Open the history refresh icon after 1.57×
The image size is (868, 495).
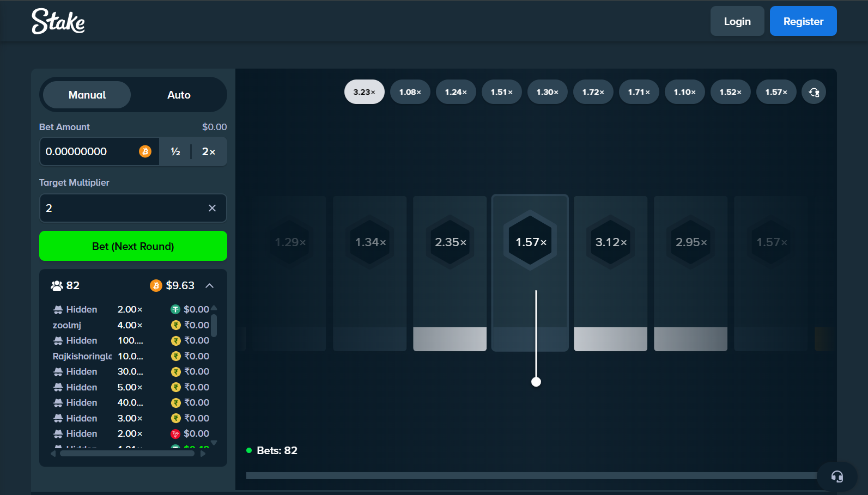pos(814,92)
